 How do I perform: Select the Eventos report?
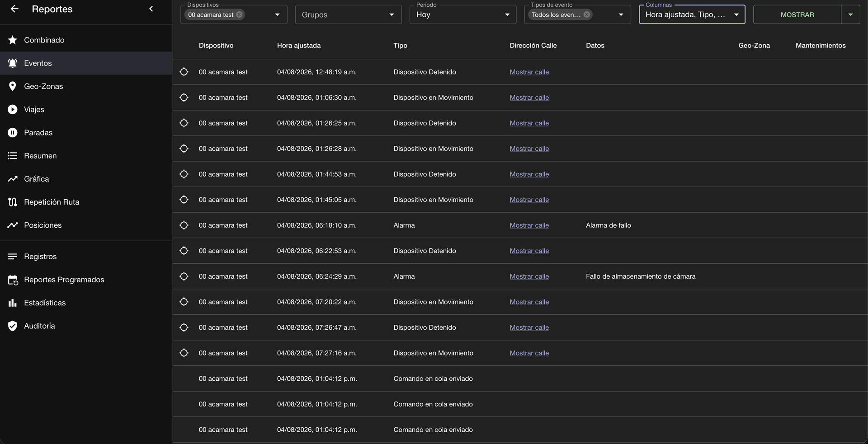(86, 63)
